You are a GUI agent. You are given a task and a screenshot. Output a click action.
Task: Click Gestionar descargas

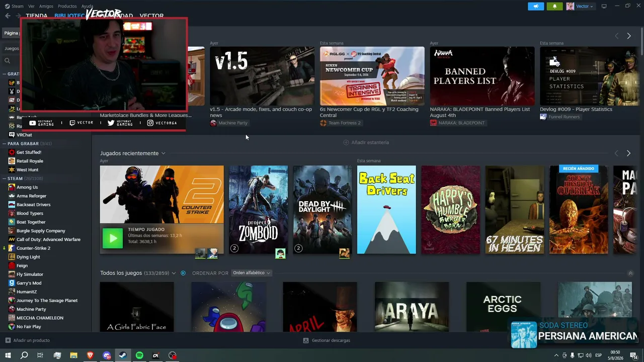331,340
